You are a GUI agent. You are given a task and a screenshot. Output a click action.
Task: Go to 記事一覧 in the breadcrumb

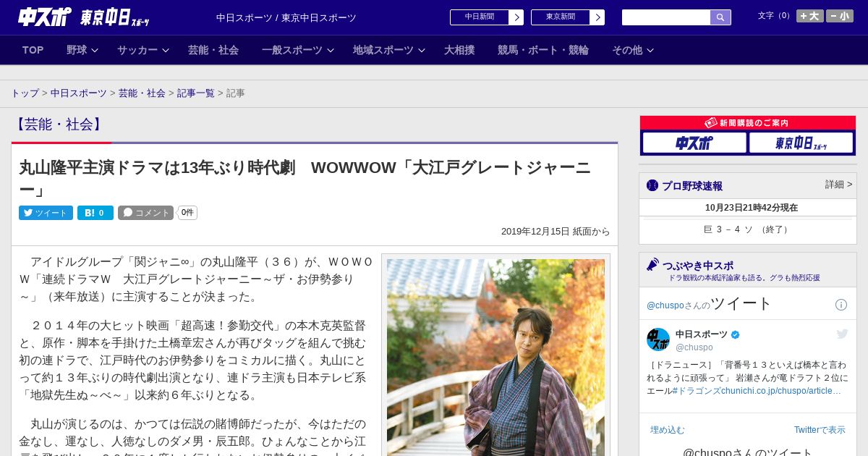[196, 93]
